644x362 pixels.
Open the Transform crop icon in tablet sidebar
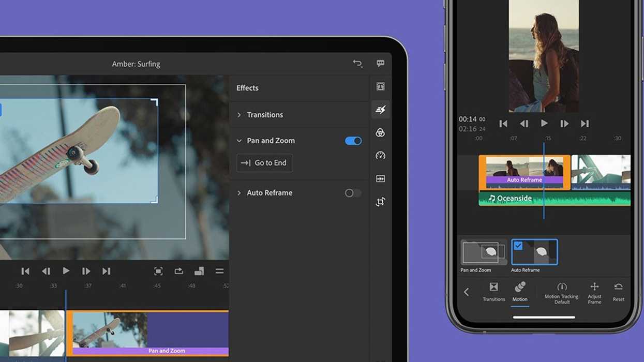click(x=380, y=202)
